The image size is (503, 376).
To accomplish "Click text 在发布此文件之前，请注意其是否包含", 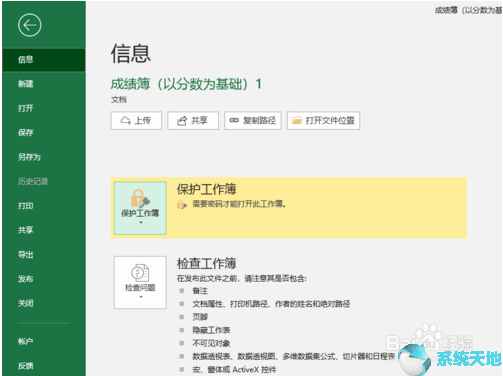I will 242,278.
